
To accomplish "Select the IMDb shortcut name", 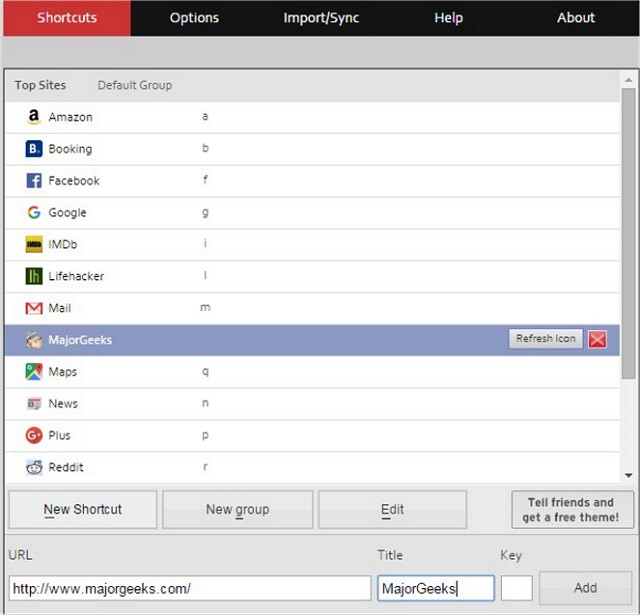I will coord(63,244).
